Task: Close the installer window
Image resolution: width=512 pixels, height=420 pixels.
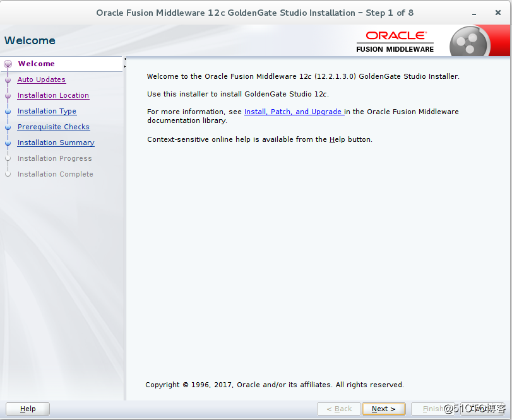Action: [x=498, y=13]
